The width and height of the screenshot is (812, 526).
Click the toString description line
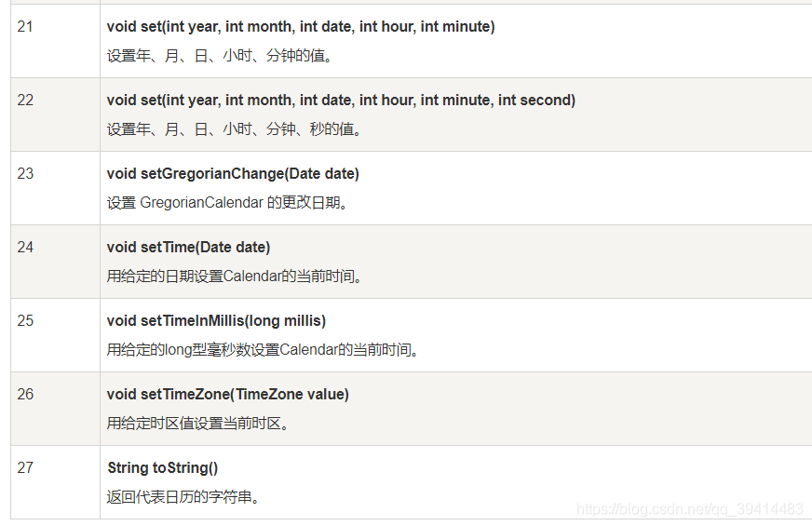[x=183, y=496]
